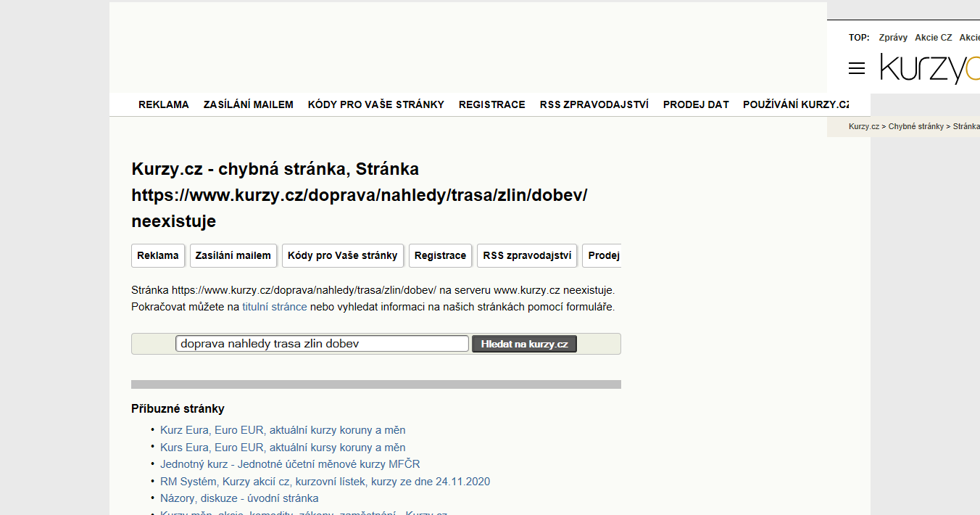Click 'Zprávy' in the TOP bar
This screenshot has height=515, width=980.
tap(893, 38)
